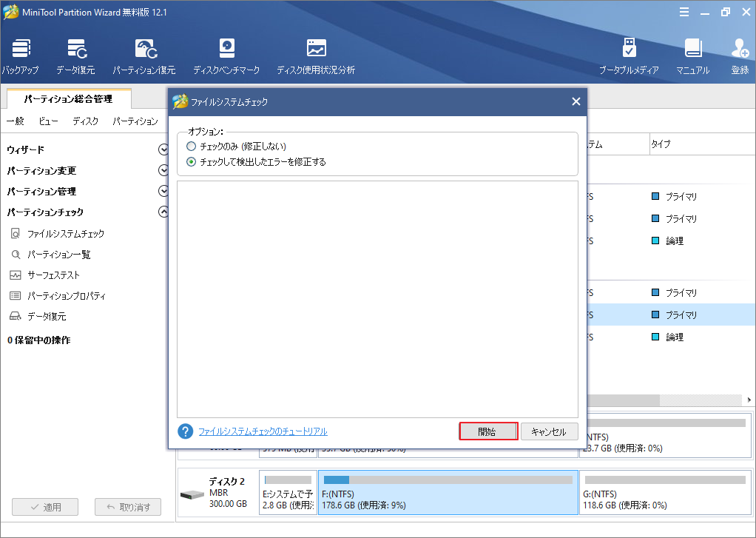Screen dimensions: 756x538
Task: Expand the パーティション変更 section
Action: (x=163, y=170)
